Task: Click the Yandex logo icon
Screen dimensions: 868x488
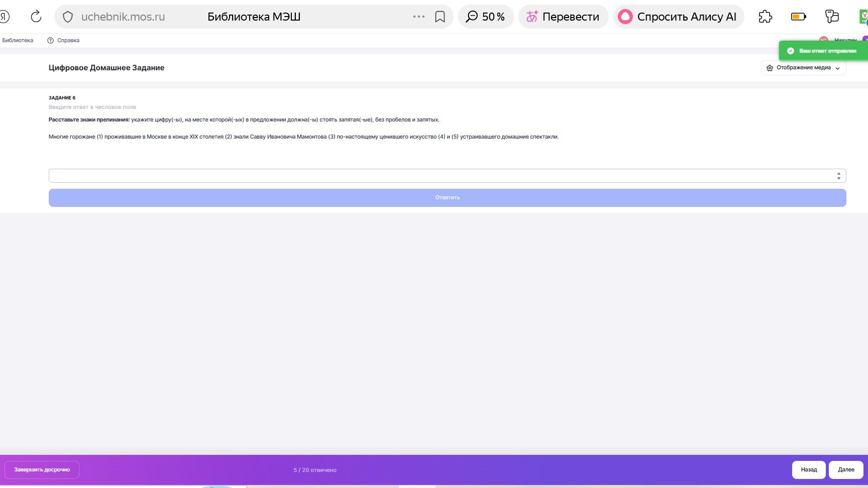Action: click(x=4, y=17)
